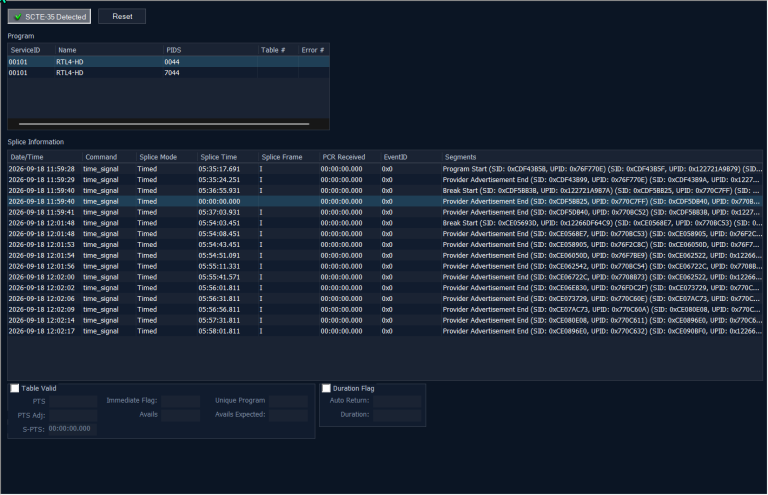The width and height of the screenshot is (768, 495).
Task: Click the S-PTS field showing 00:00:00.000
Action: click(x=72, y=429)
